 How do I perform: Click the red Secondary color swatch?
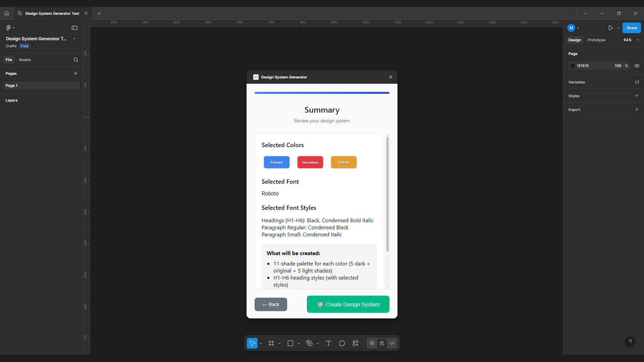tap(310, 162)
